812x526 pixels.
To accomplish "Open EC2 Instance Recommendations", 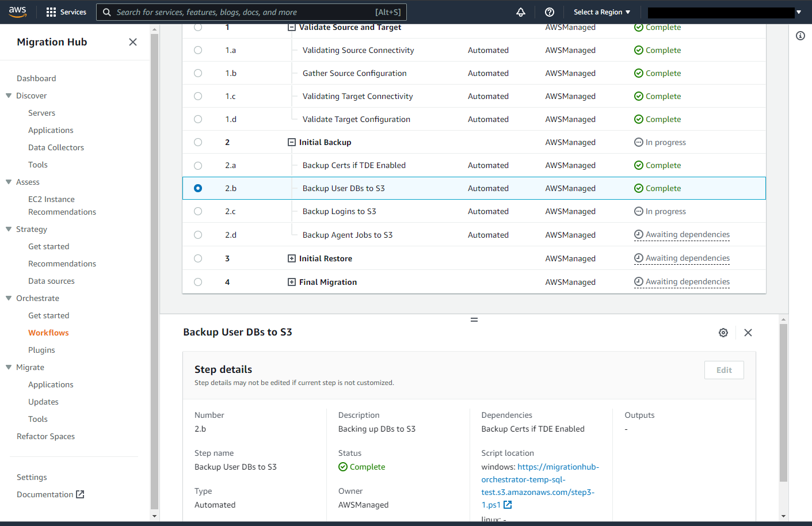I will [x=62, y=205].
